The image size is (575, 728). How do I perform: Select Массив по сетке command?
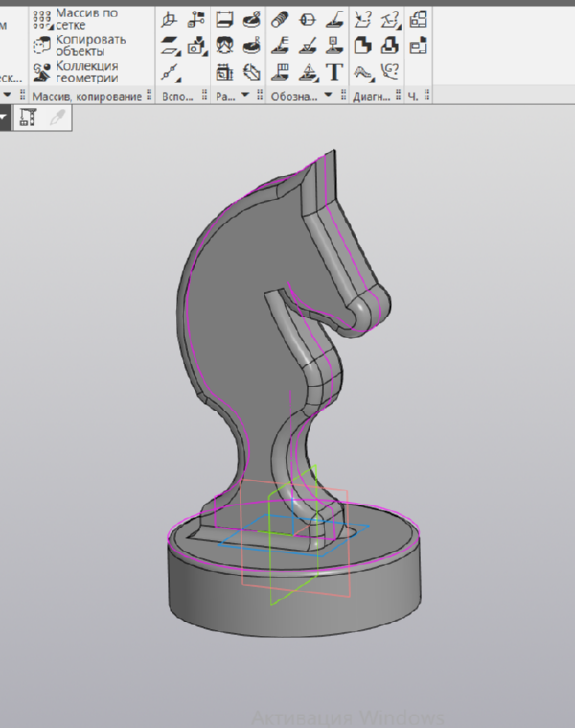[76, 19]
